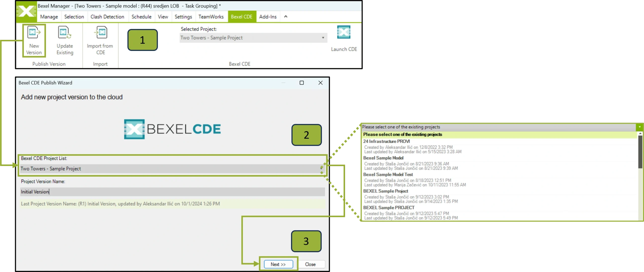Open the Selection ribbon tab

coord(74,17)
